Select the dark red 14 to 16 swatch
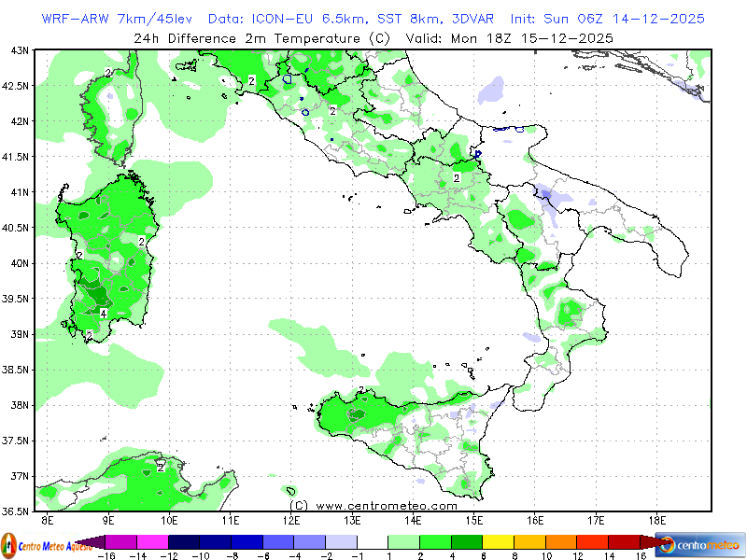 click(x=624, y=542)
